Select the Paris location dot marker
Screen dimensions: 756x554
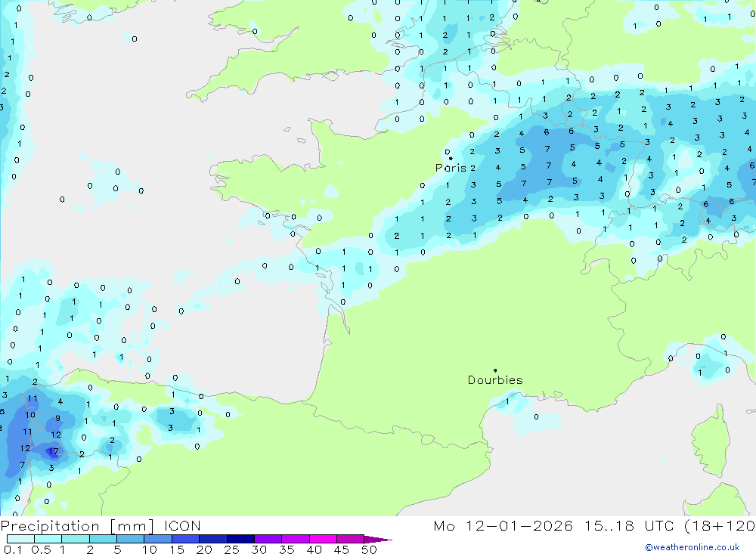point(451,158)
